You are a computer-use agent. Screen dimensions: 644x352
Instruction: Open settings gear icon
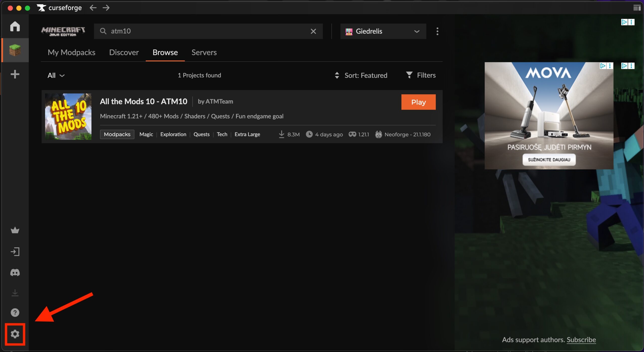coord(15,334)
